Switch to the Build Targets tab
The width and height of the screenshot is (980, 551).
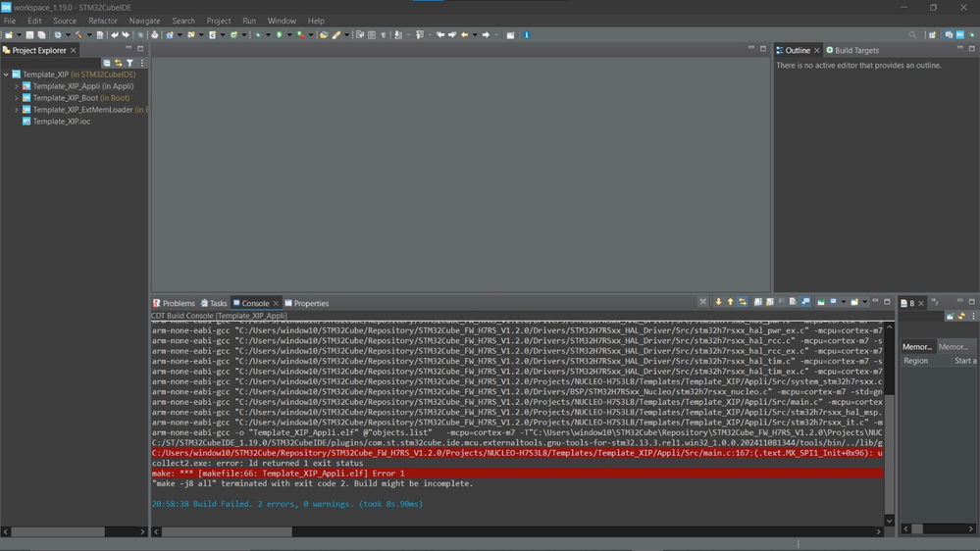click(852, 50)
